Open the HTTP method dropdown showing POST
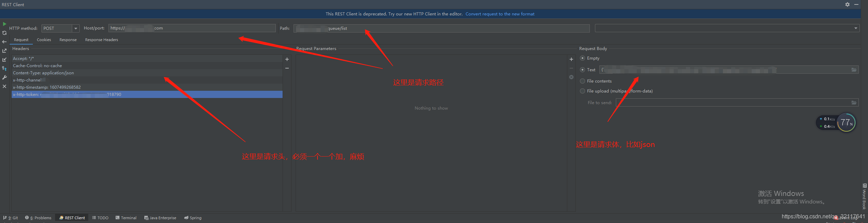 [60, 28]
